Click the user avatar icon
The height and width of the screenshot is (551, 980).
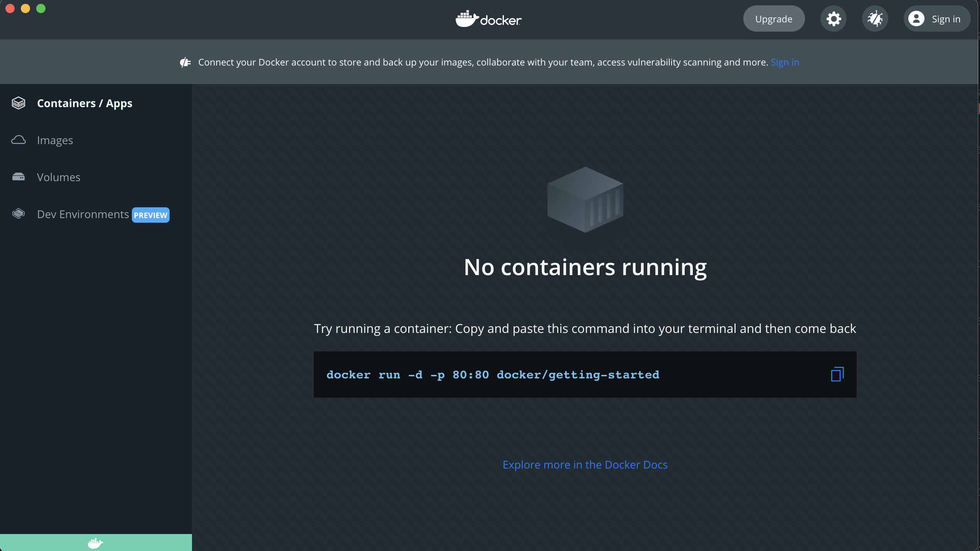click(x=916, y=19)
